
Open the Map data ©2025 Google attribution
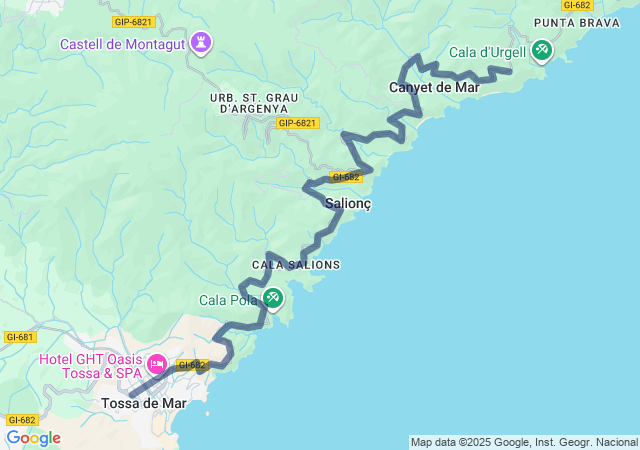524,443
